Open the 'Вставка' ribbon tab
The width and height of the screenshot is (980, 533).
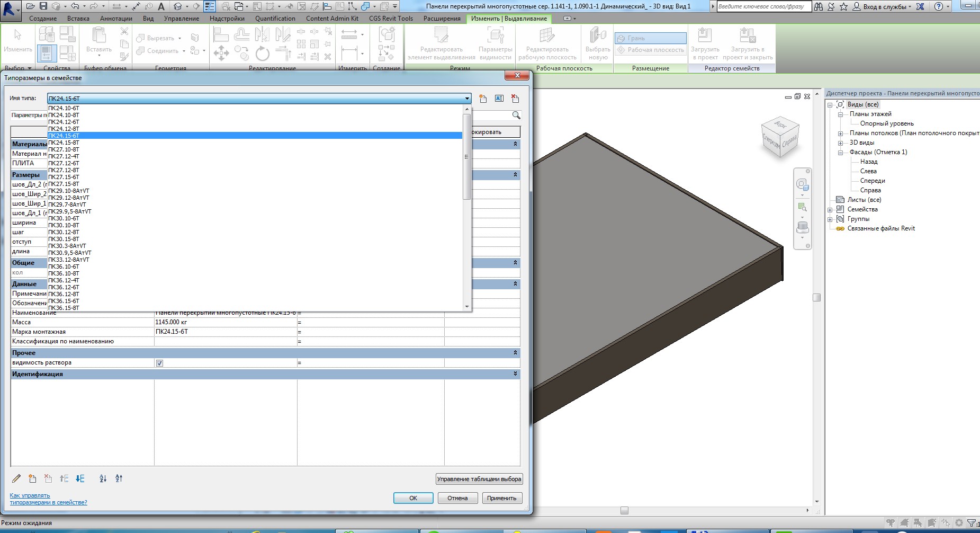point(78,19)
